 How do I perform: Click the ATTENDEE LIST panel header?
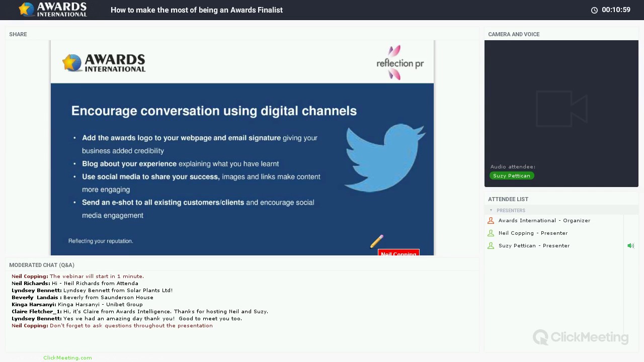[508, 199]
